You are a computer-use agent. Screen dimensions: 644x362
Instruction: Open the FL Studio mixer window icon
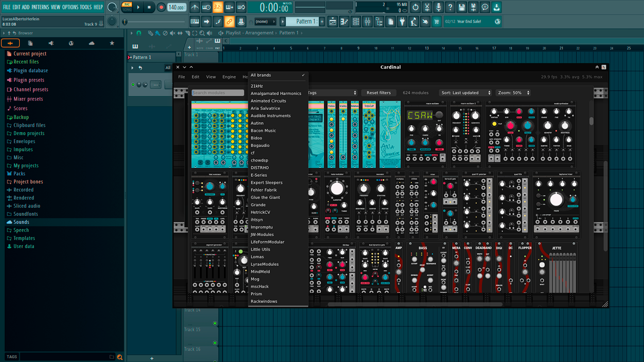[x=367, y=22]
